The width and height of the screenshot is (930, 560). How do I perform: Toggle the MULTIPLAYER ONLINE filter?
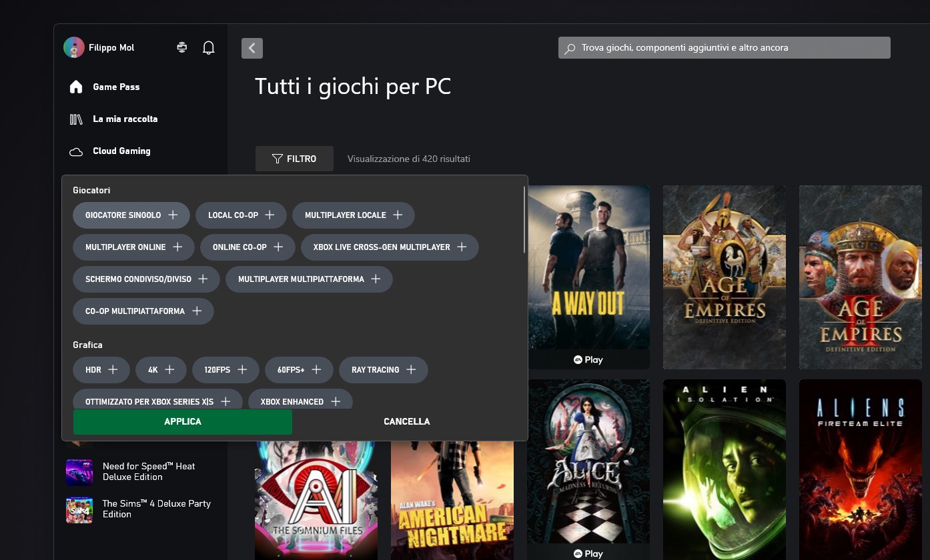[x=134, y=247]
